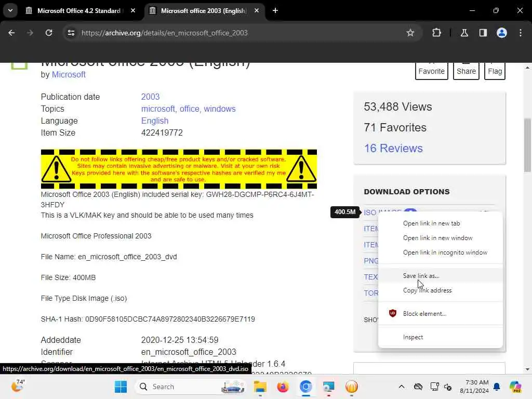Toggle the browser side panel icon
This screenshot has height=399, width=532.
[x=483, y=33]
